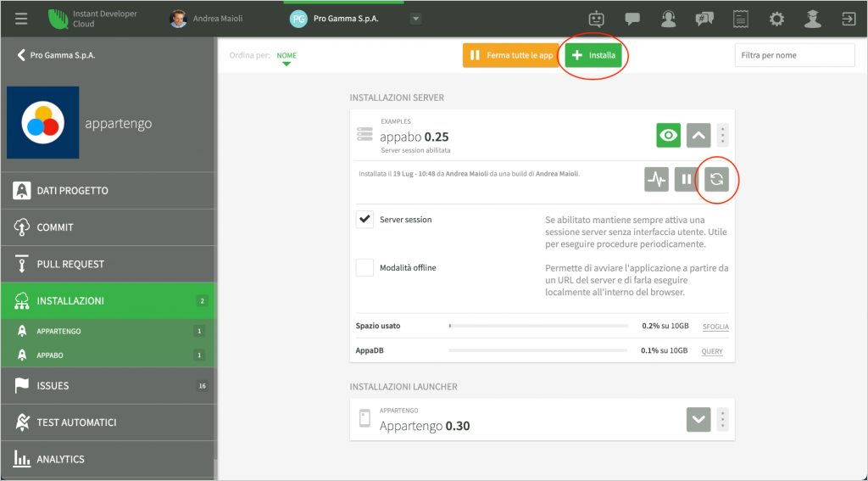Open Test Automatici section
The height and width of the screenshot is (481, 868).
point(108,422)
